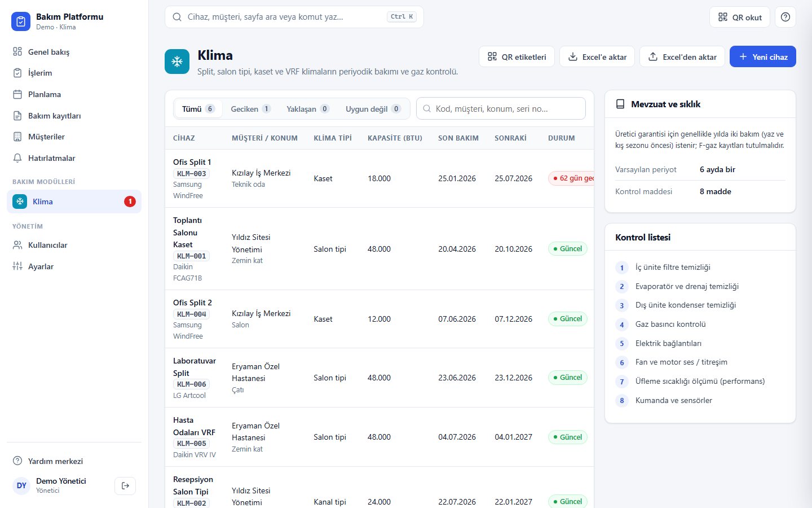The width and height of the screenshot is (812, 508).
Task: Select the Uygun değil filter tab
Action: (x=373, y=109)
